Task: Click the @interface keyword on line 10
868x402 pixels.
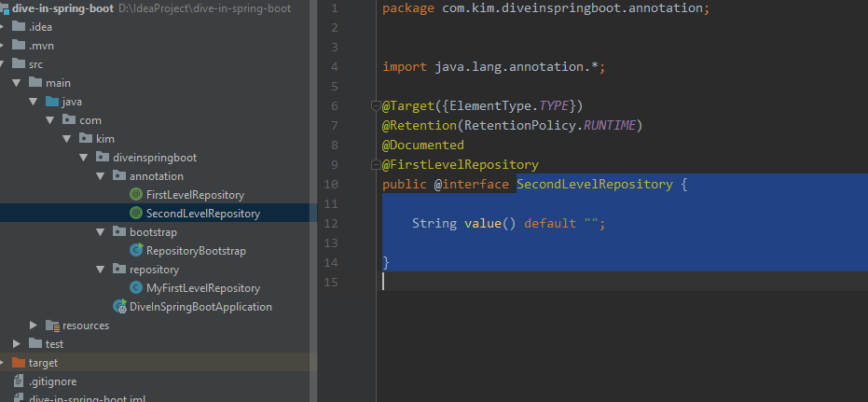Action: pyautogui.click(x=471, y=184)
